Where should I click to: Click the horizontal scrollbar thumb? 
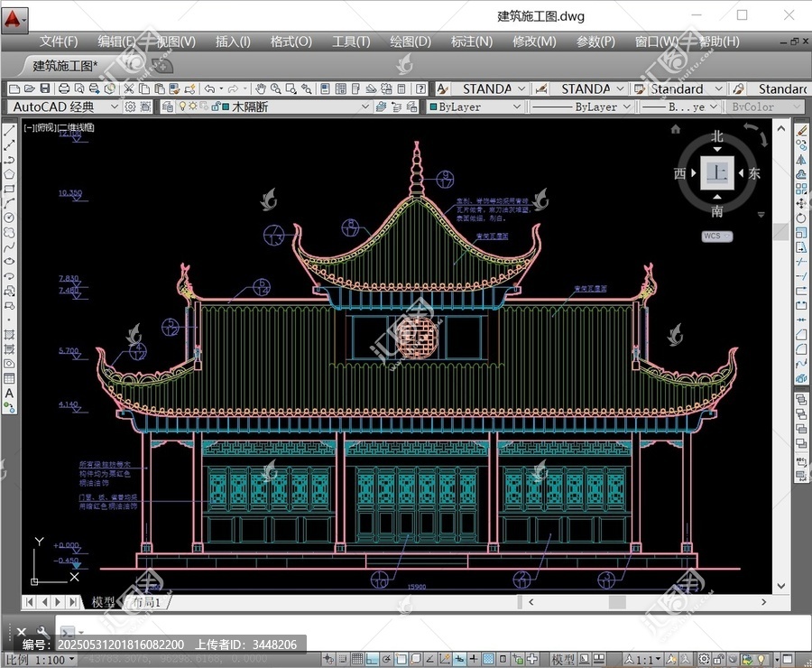(x=617, y=602)
